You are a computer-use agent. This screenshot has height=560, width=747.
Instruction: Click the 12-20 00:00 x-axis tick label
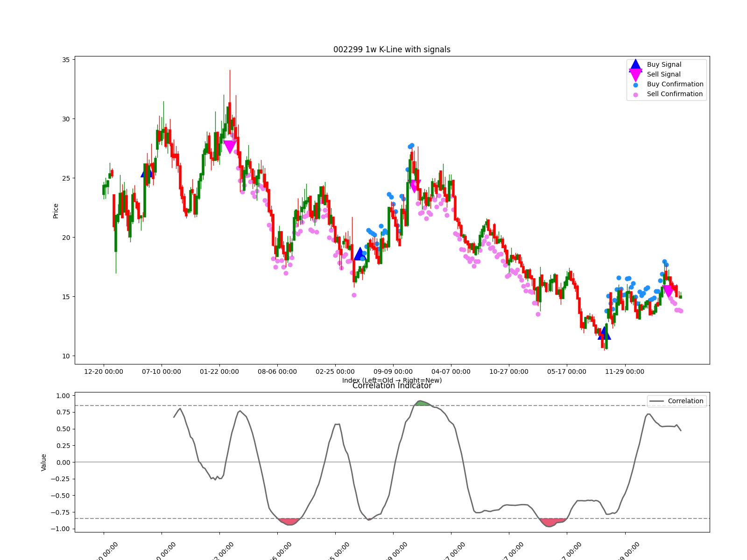click(x=104, y=372)
